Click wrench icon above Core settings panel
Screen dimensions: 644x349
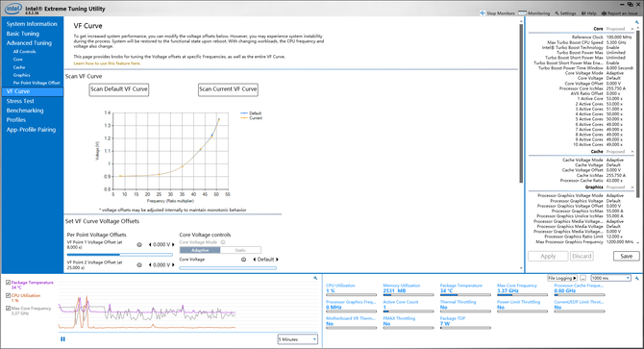(x=637, y=22)
